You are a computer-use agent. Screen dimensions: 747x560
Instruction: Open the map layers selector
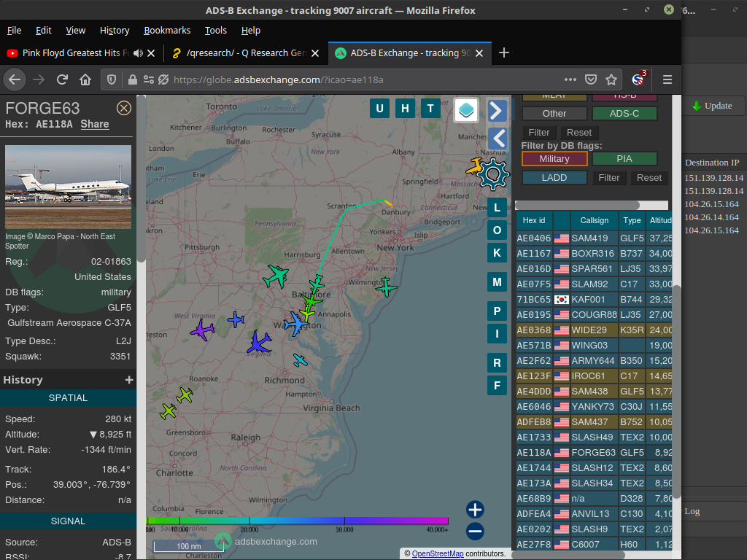coord(466,110)
